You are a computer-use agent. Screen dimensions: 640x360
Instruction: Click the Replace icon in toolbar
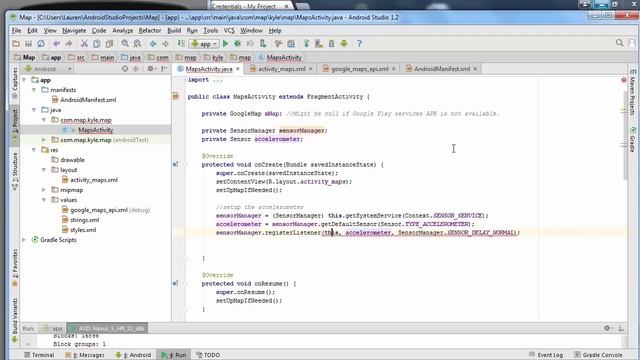(138, 44)
